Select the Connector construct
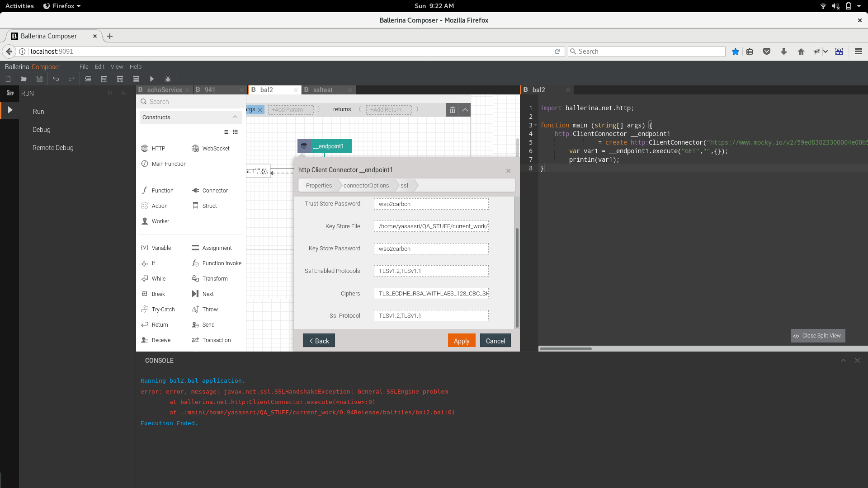Image resolution: width=868 pixels, height=488 pixels. (210, 190)
